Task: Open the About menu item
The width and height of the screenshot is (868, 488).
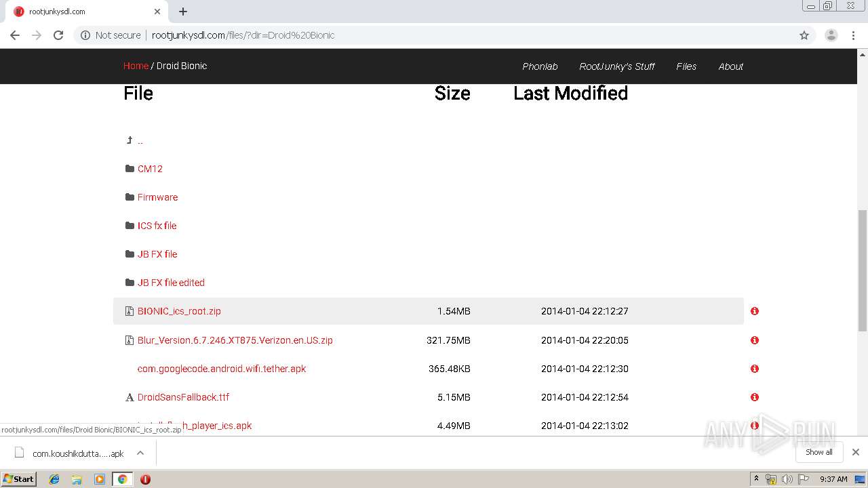Action: click(731, 66)
